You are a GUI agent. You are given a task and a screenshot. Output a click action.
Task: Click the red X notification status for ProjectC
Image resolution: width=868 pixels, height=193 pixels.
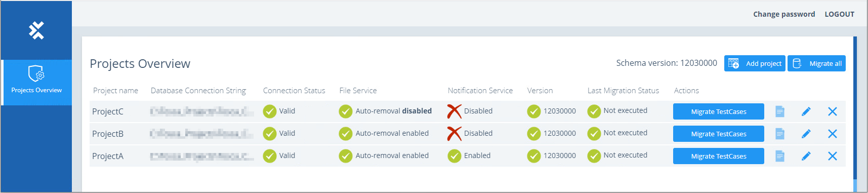coord(454,111)
